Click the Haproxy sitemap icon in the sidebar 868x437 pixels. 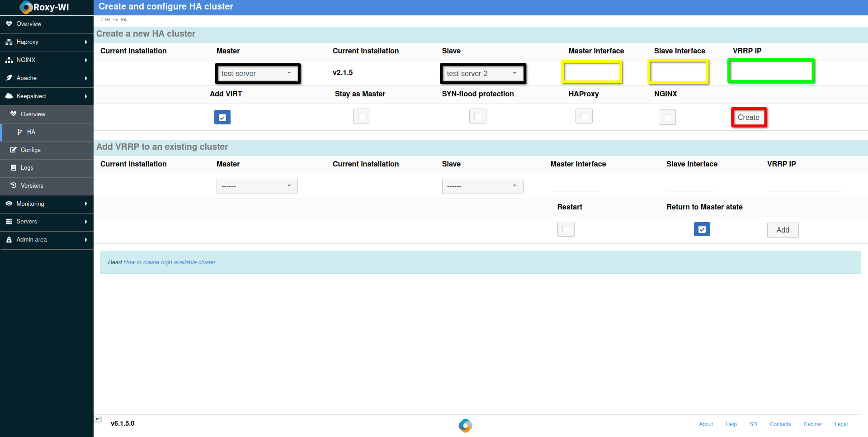point(9,42)
